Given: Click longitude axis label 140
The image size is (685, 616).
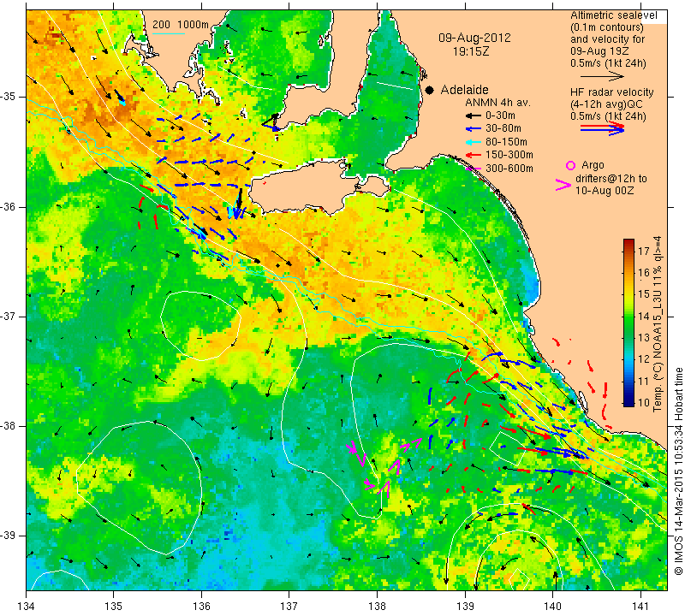Looking at the screenshot, I should pyautogui.click(x=553, y=607).
